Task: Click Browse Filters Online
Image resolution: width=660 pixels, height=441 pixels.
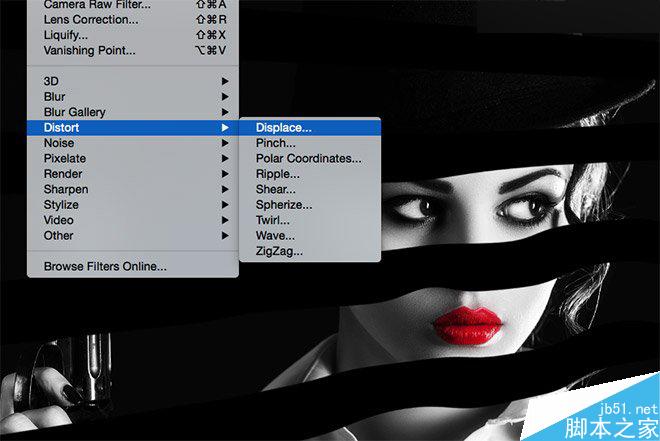Action: (133, 266)
